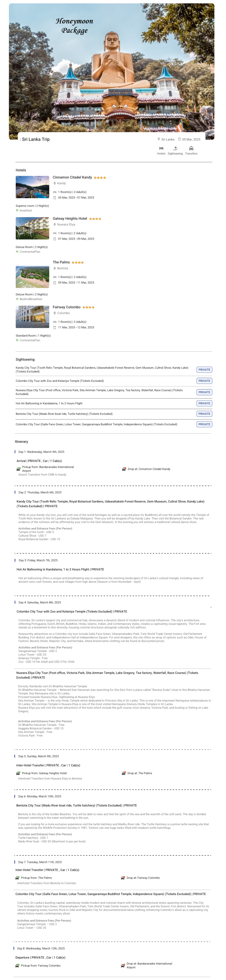Click PRIVATE badge for Bentota City Tour
This screenshot has height=980, width=226.
pos(204,414)
